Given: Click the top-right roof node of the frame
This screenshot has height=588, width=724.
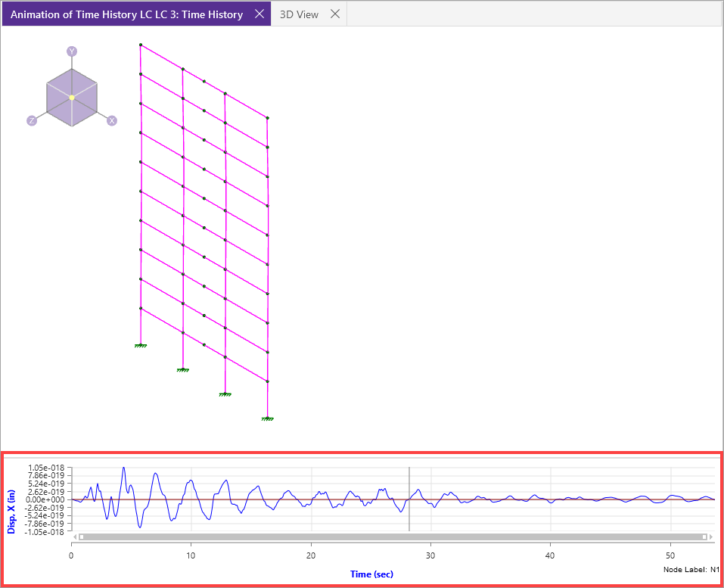Looking at the screenshot, I should pyautogui.click(x=267, y=118).
